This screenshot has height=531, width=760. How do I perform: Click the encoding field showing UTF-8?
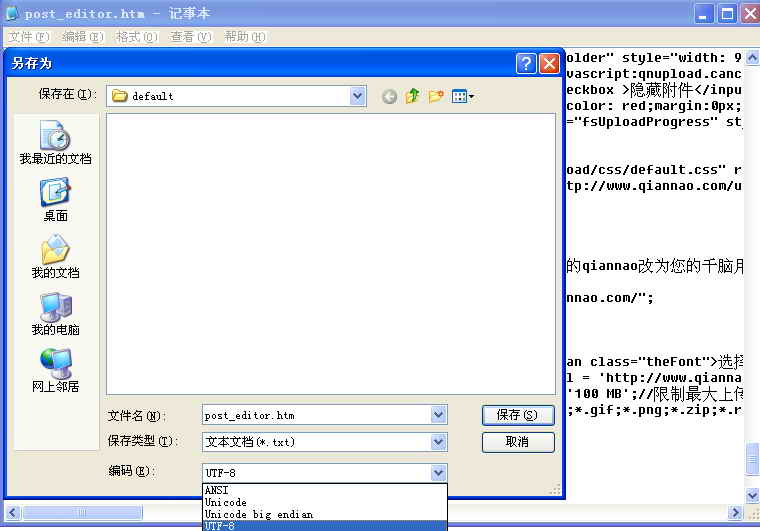[x=317, y=473]
